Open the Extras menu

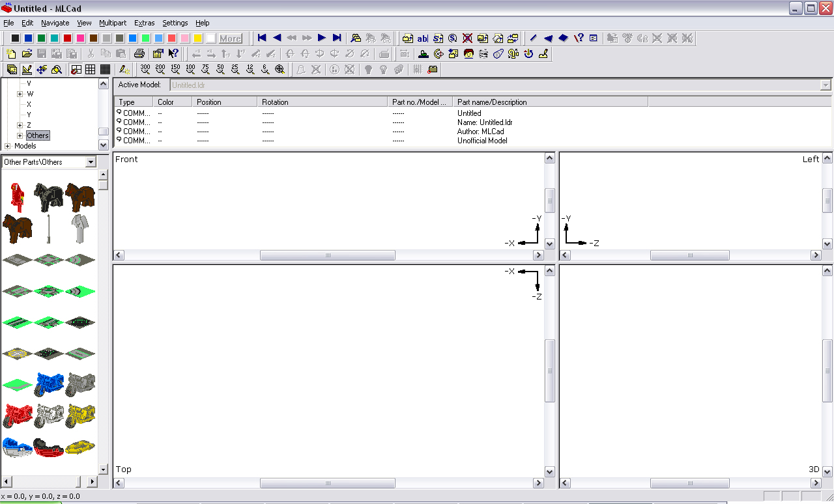(x=144, y=23)
